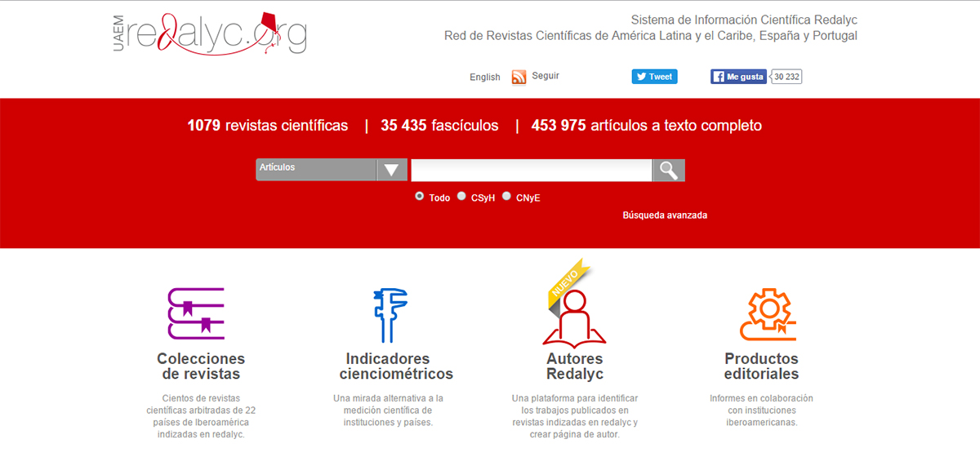Open the RSS feed icon

(x=519, y=78)
